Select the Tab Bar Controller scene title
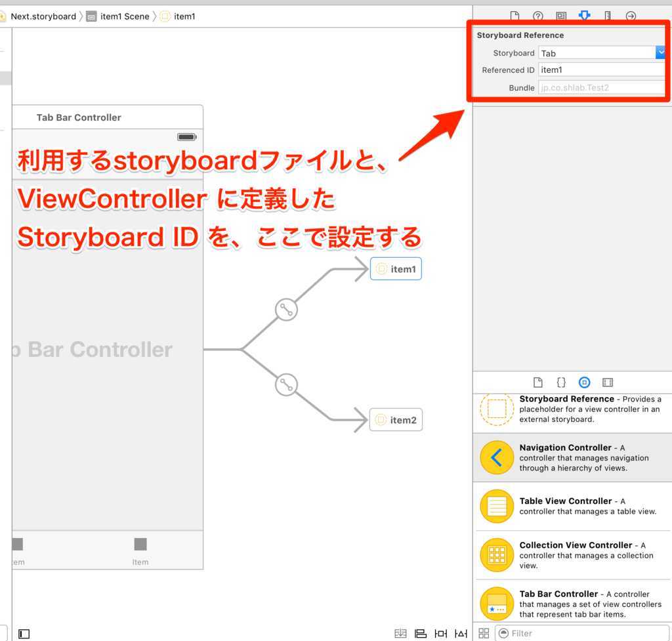 pos(79,117)
